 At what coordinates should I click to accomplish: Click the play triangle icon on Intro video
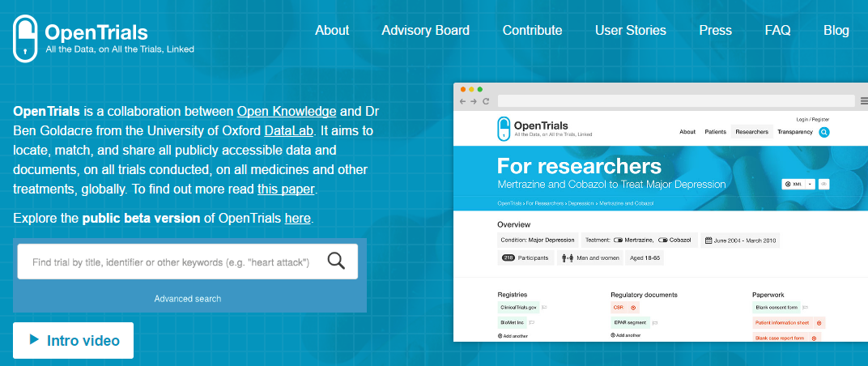point(34,339)
